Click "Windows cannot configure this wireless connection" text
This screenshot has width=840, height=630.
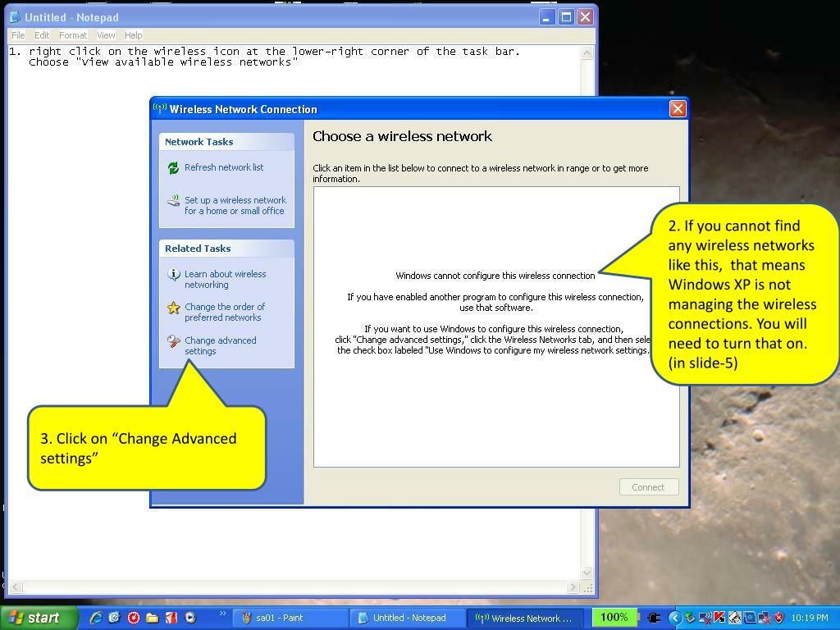(495, 276)
